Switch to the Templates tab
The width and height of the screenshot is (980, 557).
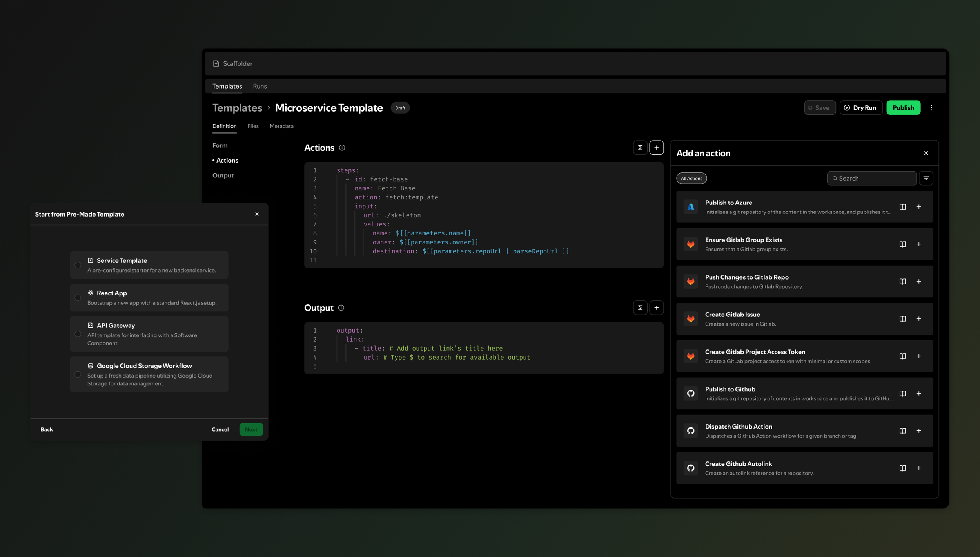click(x=227, y=86)
